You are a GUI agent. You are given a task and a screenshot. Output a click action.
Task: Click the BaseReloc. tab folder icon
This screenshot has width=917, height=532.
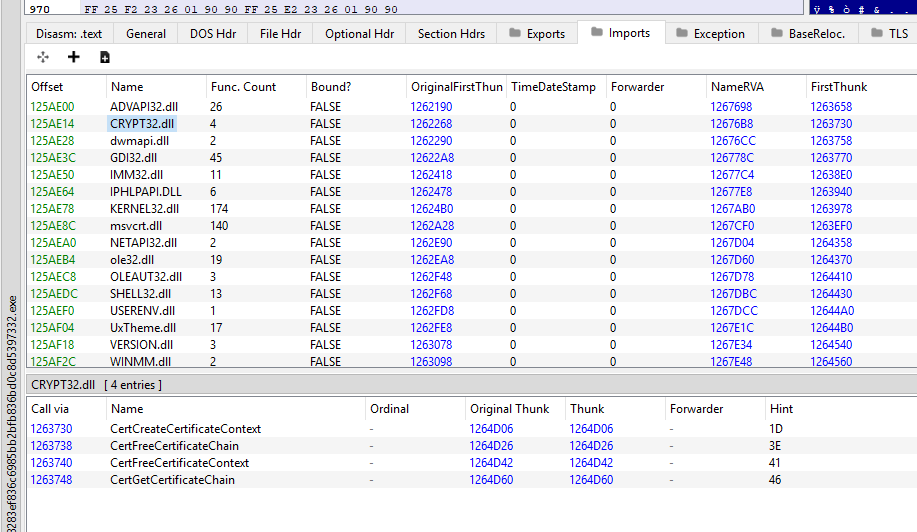click(x=777, y=33)
